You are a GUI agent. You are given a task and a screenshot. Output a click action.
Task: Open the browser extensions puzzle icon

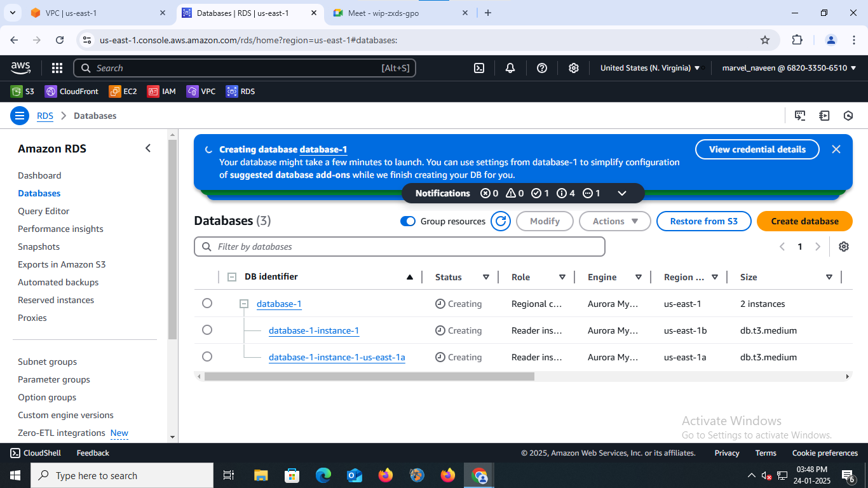[797, 40]
